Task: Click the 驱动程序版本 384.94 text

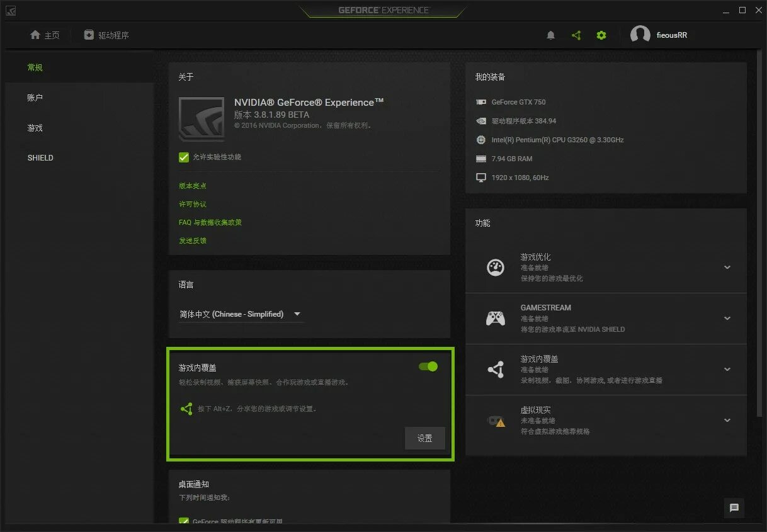Action: tap(524, 121)
